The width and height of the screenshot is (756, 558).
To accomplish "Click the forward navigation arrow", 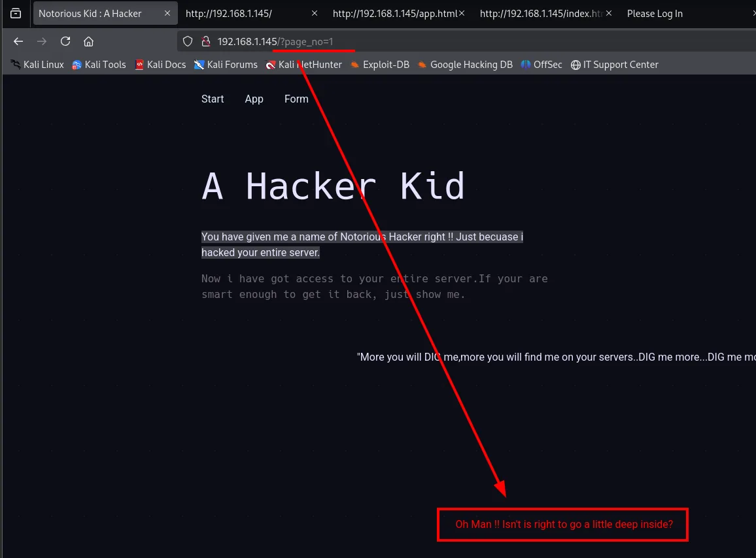I will tap(42, 41).
